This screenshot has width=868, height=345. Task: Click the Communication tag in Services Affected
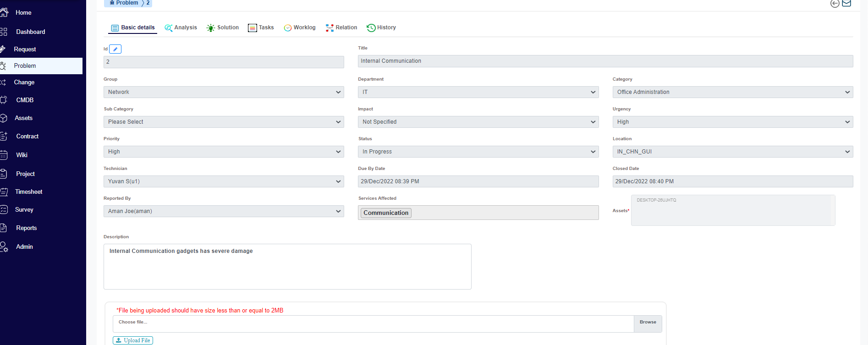[x=386, y=213]
